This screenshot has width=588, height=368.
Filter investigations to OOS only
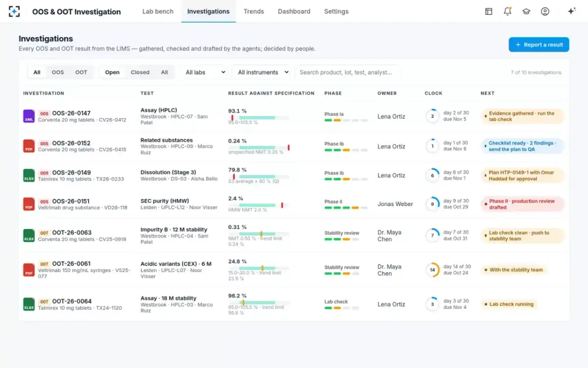tap(58, 72)
